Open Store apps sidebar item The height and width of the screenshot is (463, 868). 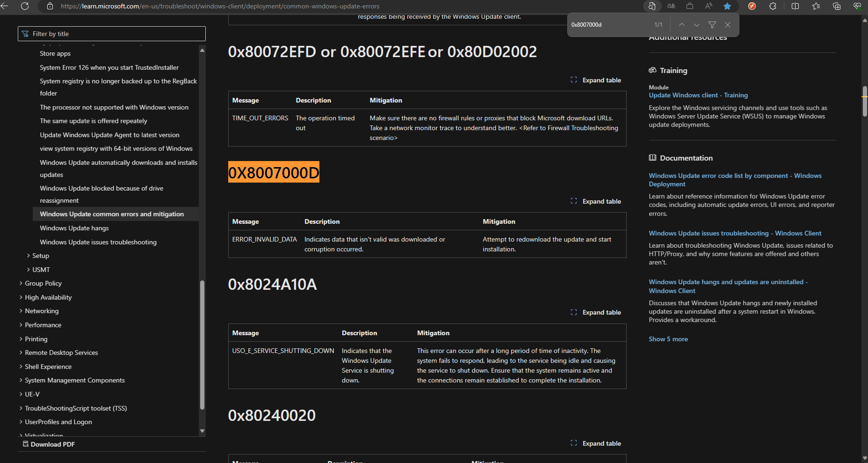click(55, 53)
